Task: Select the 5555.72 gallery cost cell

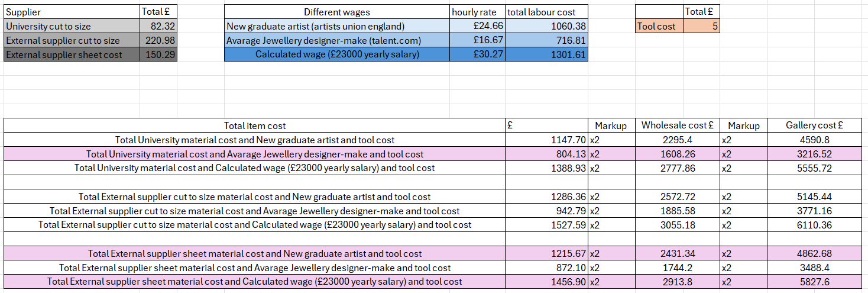Action: coord(814,168)
